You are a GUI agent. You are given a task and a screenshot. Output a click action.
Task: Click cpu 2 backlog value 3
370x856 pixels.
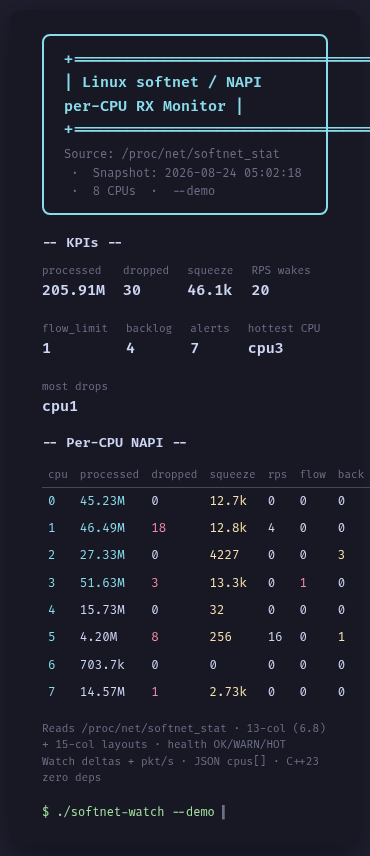(342, 555)
